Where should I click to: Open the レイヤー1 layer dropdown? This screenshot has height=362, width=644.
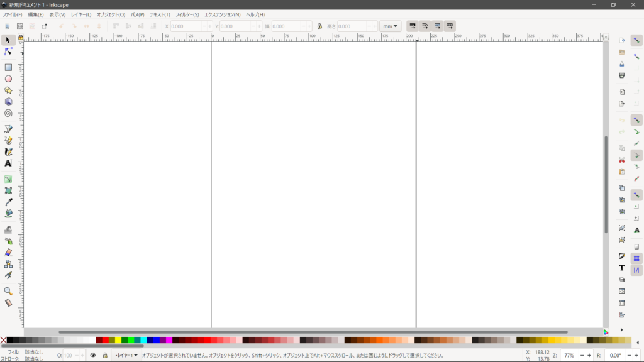pyautogui.click(x=126, y=356)
